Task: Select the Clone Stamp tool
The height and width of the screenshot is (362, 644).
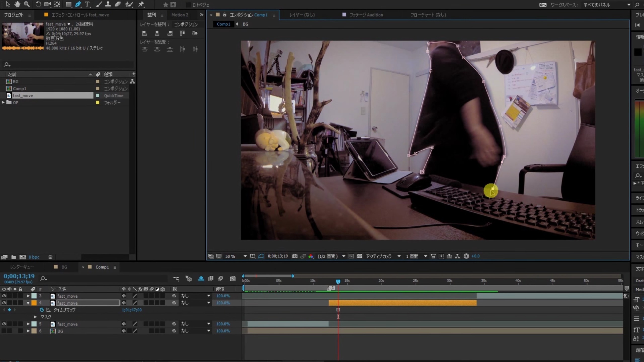Action: (108, 4)
